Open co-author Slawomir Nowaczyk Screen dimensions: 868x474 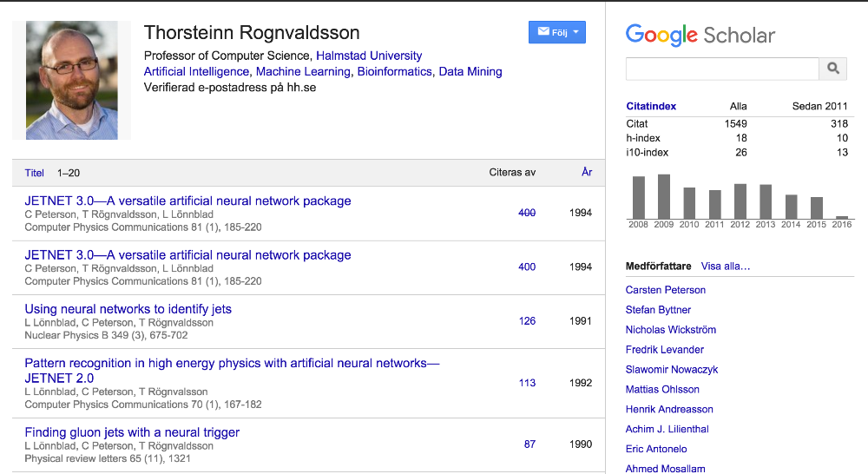(672, 370)
